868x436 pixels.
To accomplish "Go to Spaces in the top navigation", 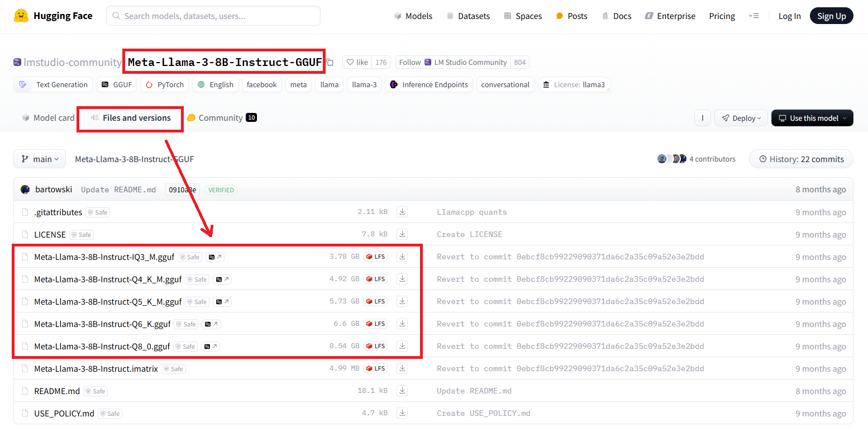I will (x=523, y=16).
